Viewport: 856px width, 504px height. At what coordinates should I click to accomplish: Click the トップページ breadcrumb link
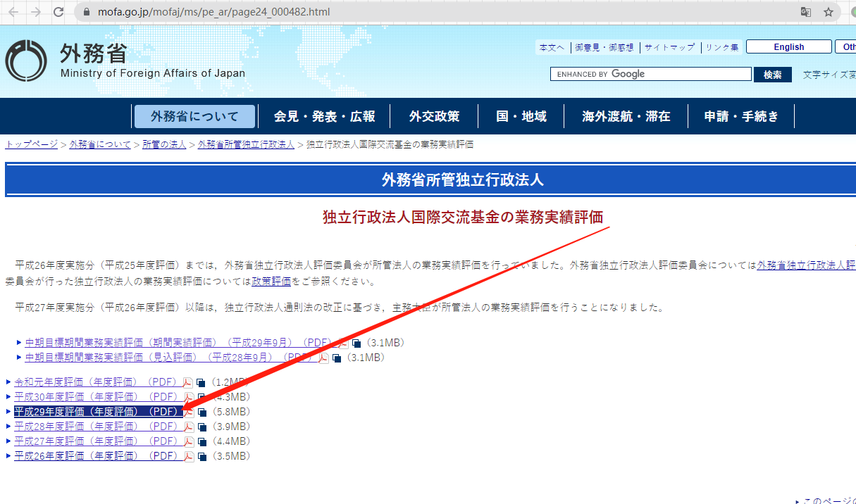click(x=31, y=144)
